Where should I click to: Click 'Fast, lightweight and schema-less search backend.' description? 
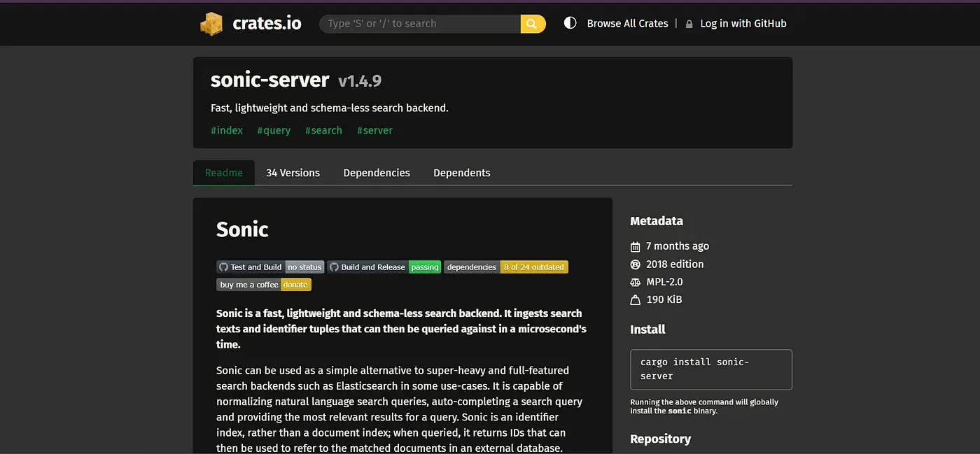coord(330,108)
